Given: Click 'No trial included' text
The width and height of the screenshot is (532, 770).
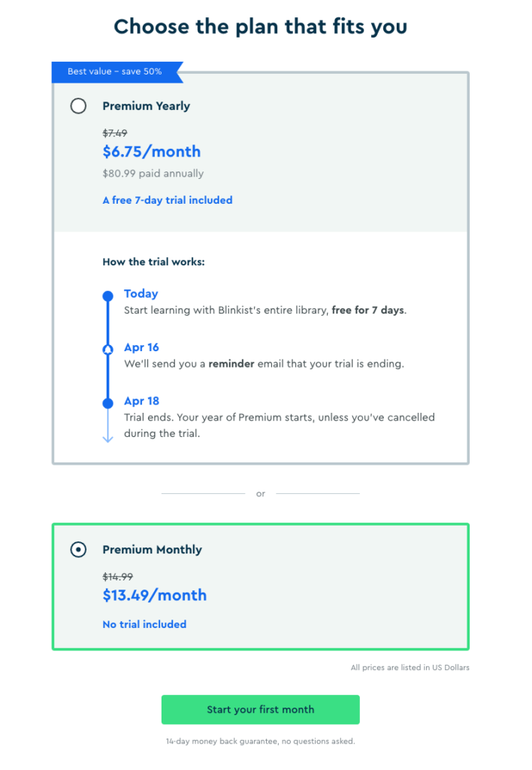Looking at the screenshot, I should click(144, 624).
